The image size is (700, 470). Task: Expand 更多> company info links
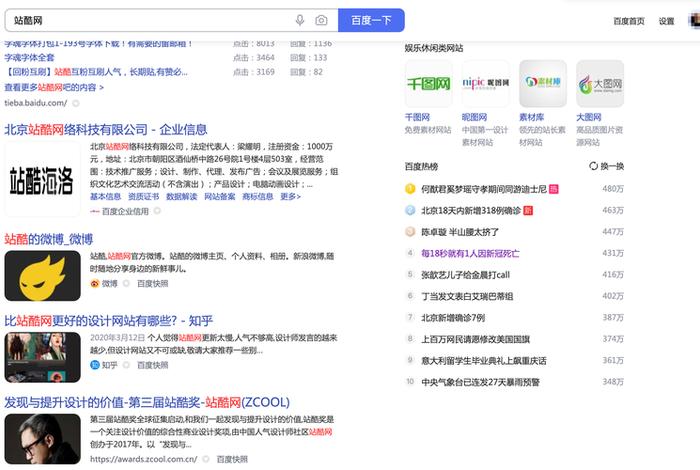coord(290,196)
